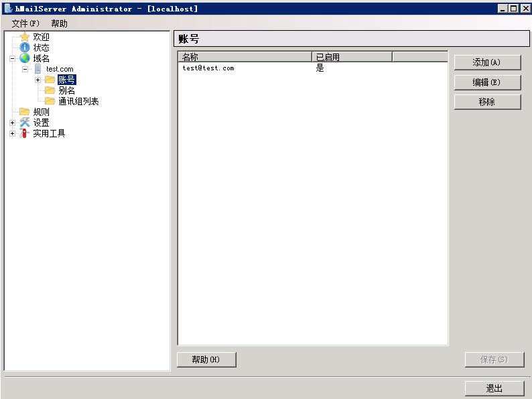Click the 退出 button
This screenshot has width=532, height=399.
(x=494, y=388)
